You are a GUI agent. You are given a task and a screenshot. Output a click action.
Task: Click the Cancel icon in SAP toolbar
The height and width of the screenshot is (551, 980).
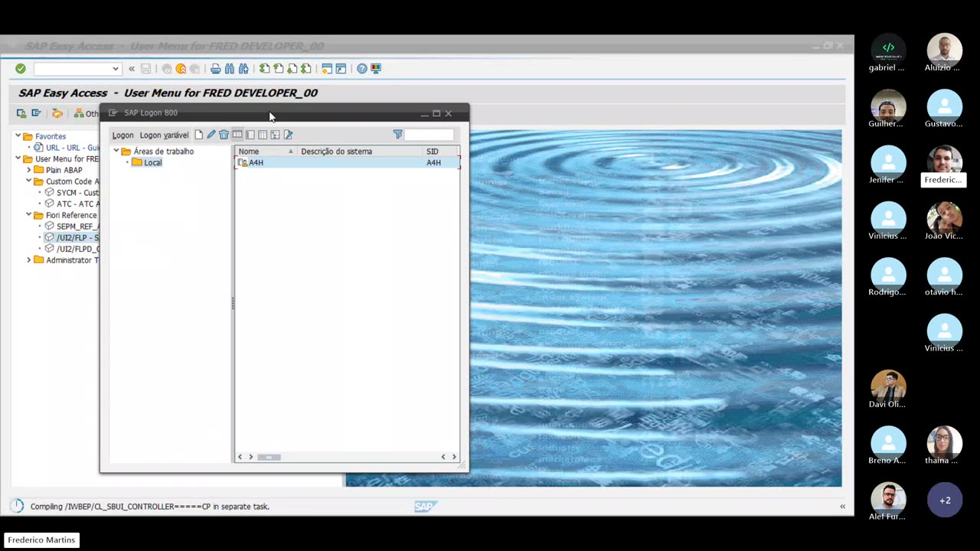pyautogui.click(x=194, y=69)
